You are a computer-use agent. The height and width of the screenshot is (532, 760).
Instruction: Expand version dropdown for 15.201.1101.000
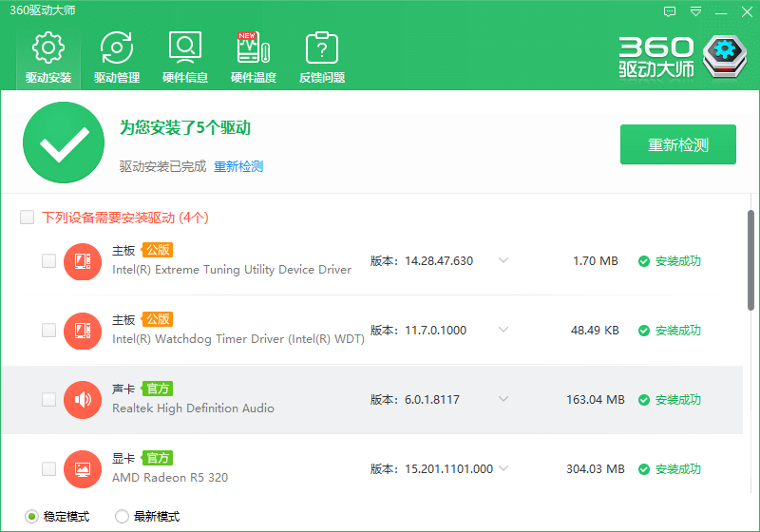pyautogui.click(x=503, y=468)
